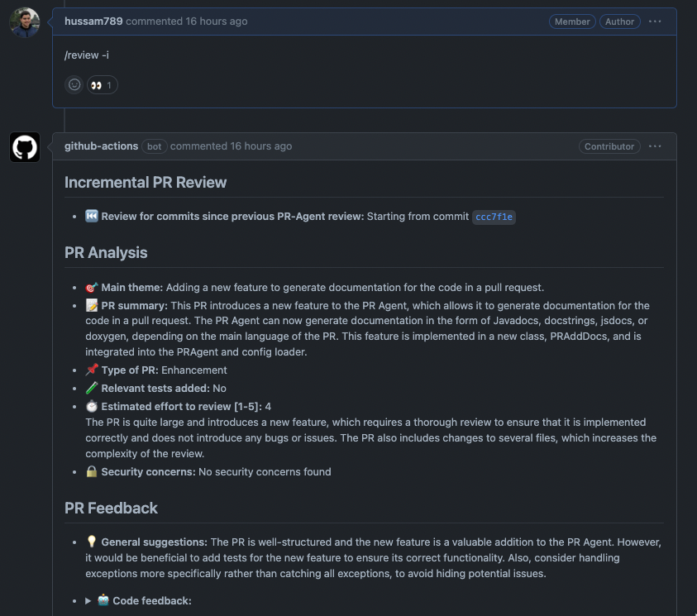697x616 pixels.
Task: Click the Member badge
Action: [572, 21]
